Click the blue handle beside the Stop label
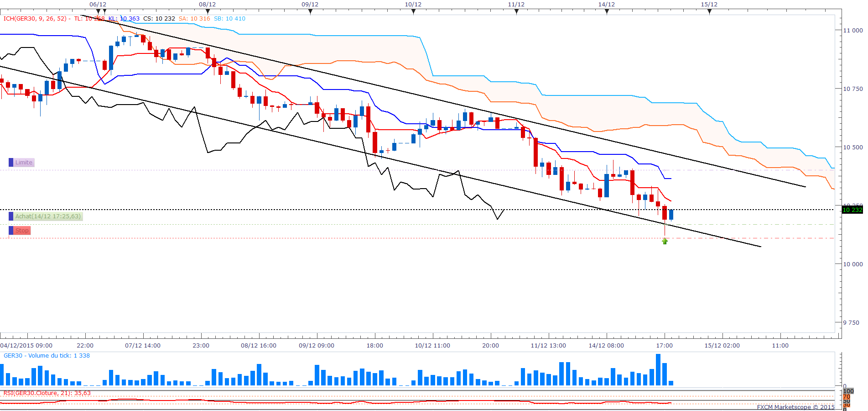The image size is (868, 411). coord(11,231)
